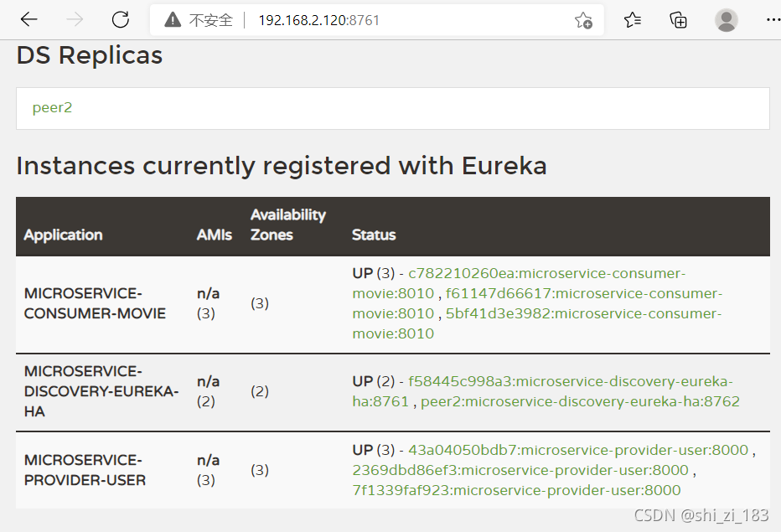This screenshot has height=532, width=781.
Task: Click the browser back arrow
Action: (x=28, y=19)
